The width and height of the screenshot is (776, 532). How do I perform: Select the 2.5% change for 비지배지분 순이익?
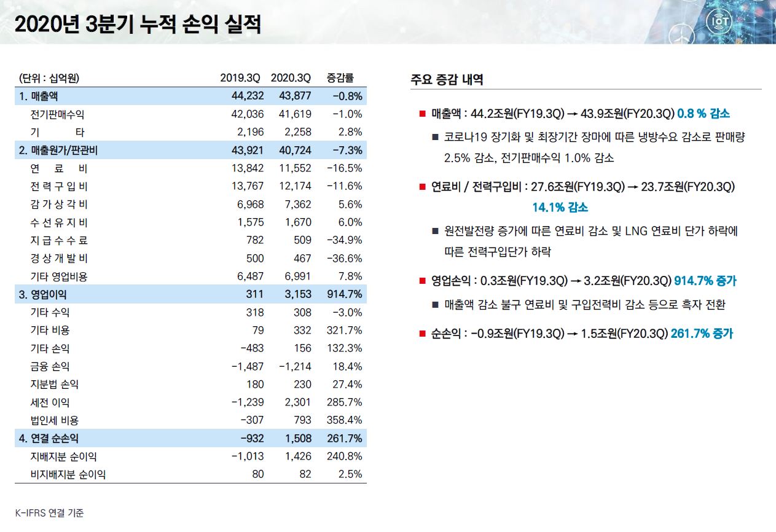point(350,474)
